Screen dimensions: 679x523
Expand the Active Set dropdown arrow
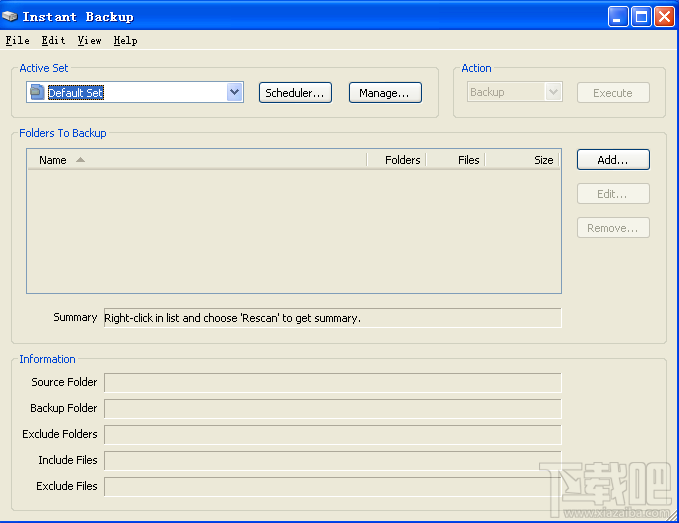coord(234,92)
